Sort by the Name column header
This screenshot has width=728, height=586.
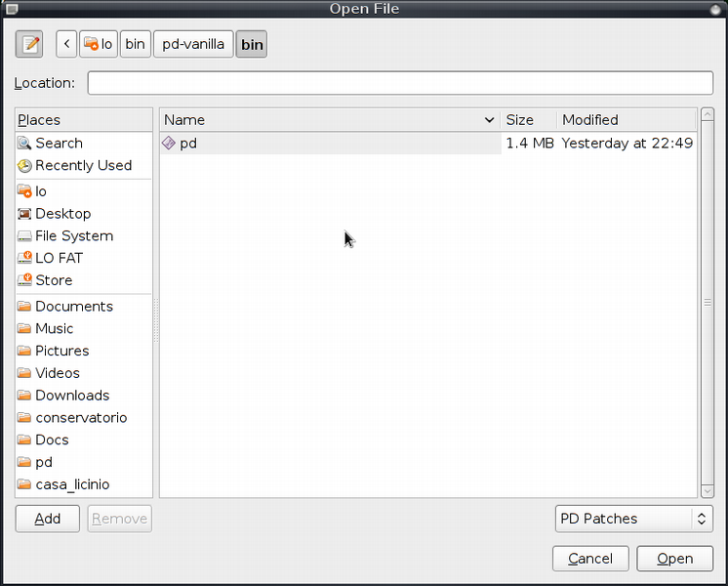tap(330, 120)
